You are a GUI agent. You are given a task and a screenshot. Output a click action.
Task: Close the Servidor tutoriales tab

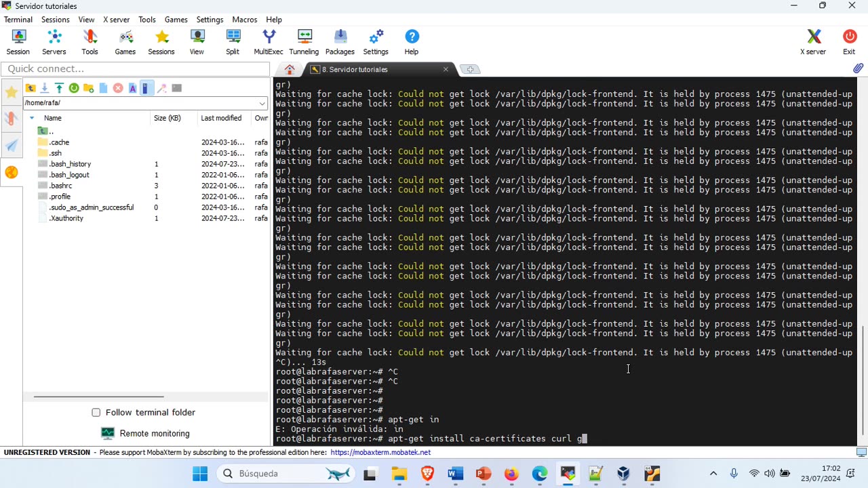tap(446, 69)
